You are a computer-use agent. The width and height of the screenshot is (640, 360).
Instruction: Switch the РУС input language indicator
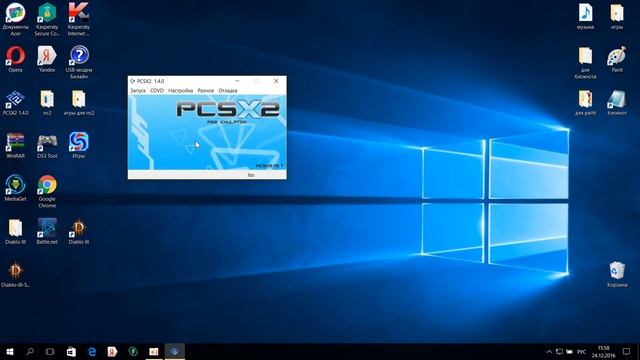pos(582,352)
